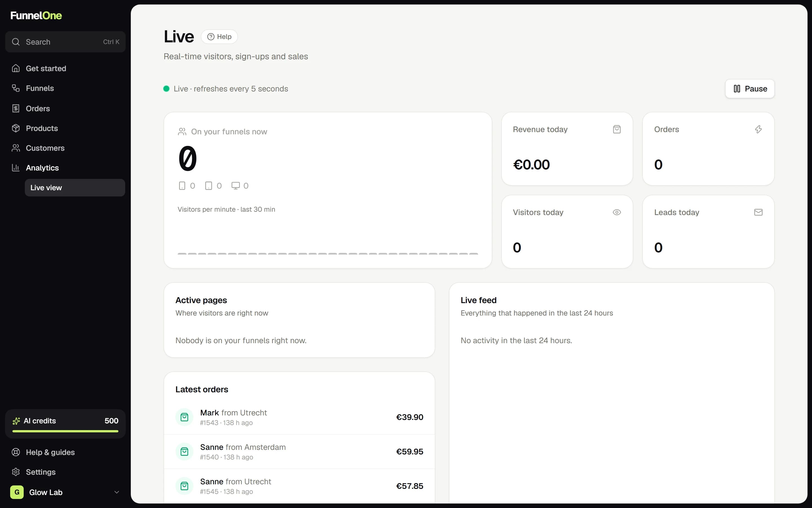Click the Analytics bar chart icon

tap(16, 168)
